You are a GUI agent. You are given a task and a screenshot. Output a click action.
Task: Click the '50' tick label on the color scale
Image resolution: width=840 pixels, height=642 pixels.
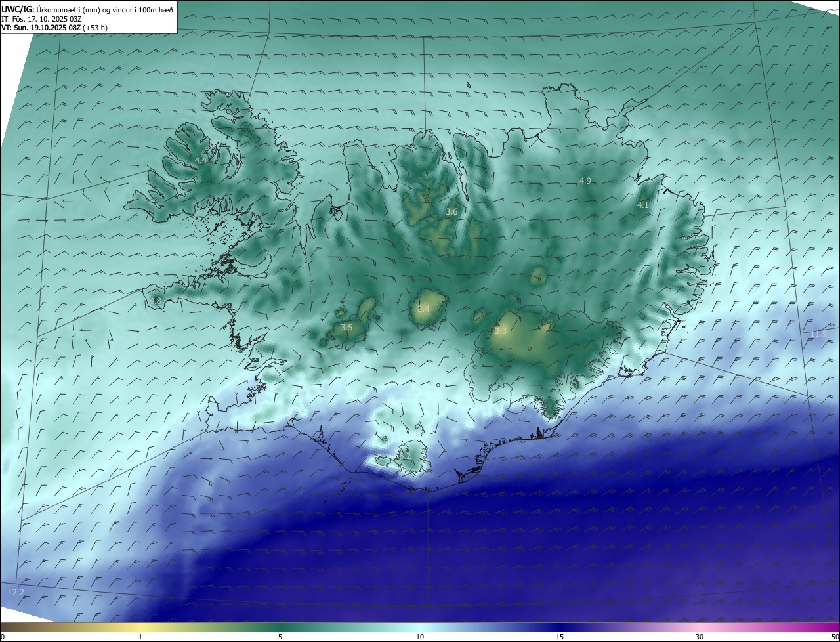coord(835,637)
